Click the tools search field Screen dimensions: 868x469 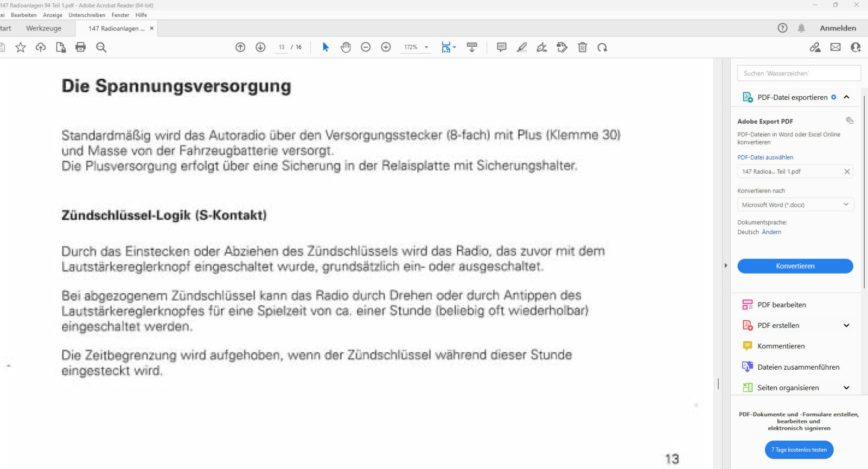pyautogui.click(x=799, y=73)
